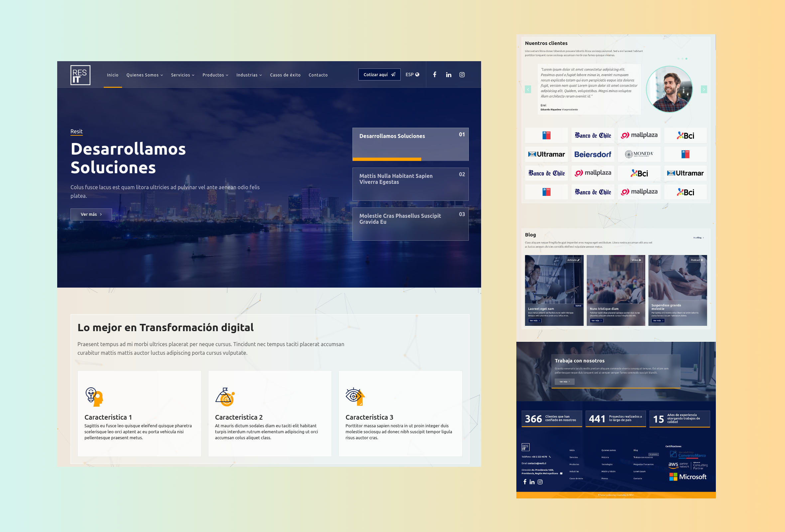This screenshot has height=532, width=785.
Task: Click the Instagram icon in the footer
Action: click(x=540, y=482)
